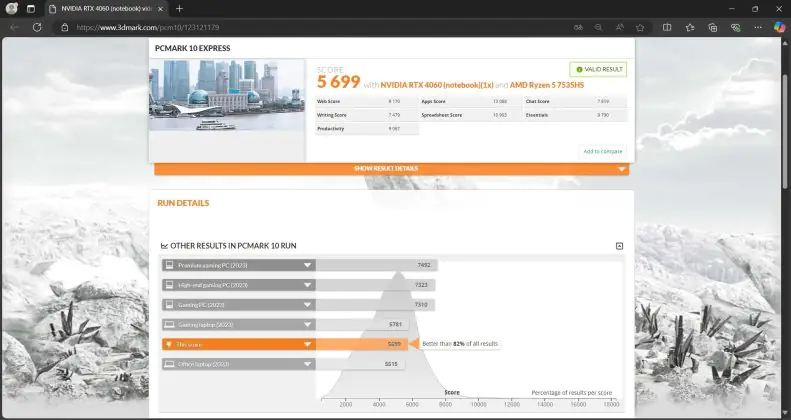
Task: Click the Chat Score row
Action: 575,101
